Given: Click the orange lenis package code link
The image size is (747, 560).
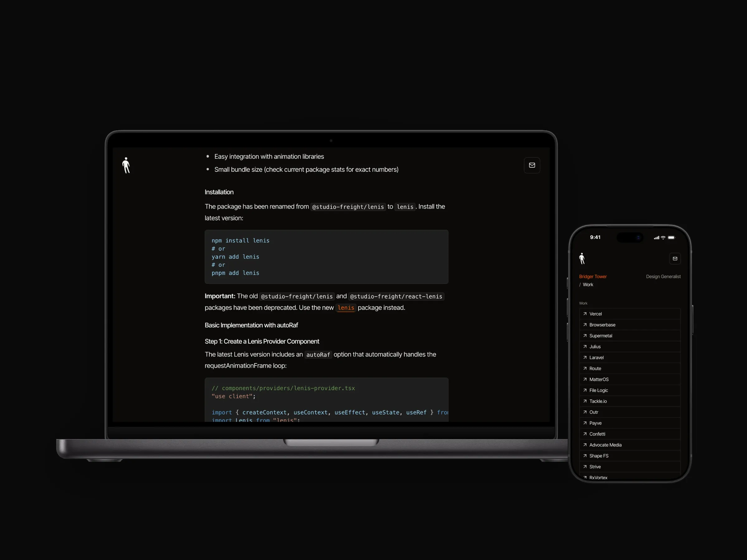Looking at the screenshot, I should (346, 308).
